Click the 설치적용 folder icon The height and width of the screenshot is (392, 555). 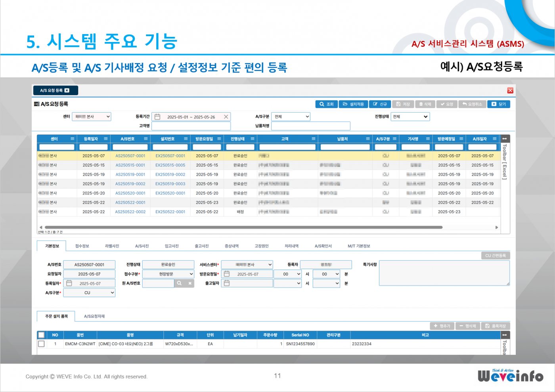[x=346, y=104]
